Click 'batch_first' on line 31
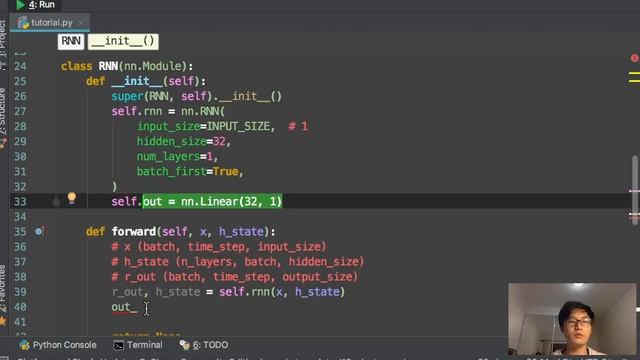 pos(171,172)
